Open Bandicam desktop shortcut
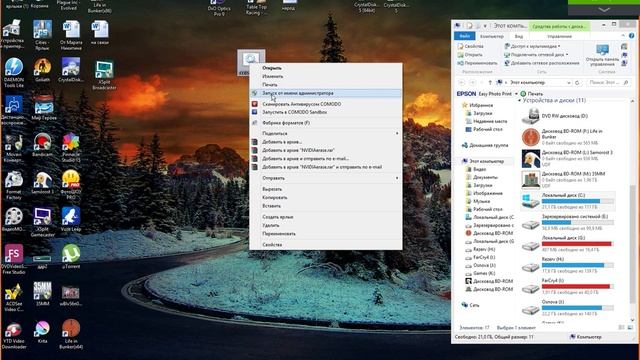Image resolution: width=640 pixels, height=360 pixels. point(42,144)
